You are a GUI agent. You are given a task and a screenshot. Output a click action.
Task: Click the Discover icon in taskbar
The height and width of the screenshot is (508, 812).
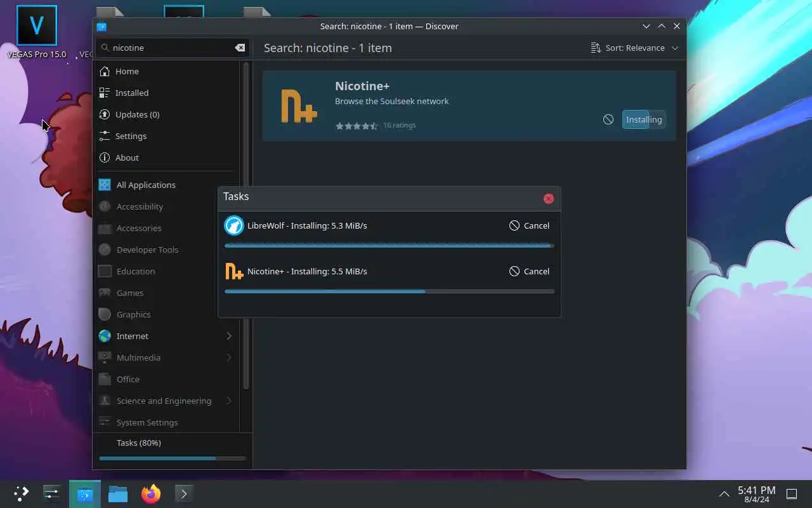[85, 493]
